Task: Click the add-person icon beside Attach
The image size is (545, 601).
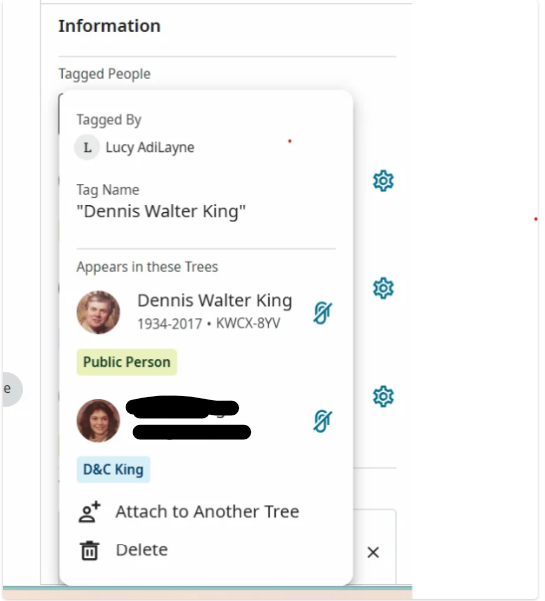Action: coord(89,512)
